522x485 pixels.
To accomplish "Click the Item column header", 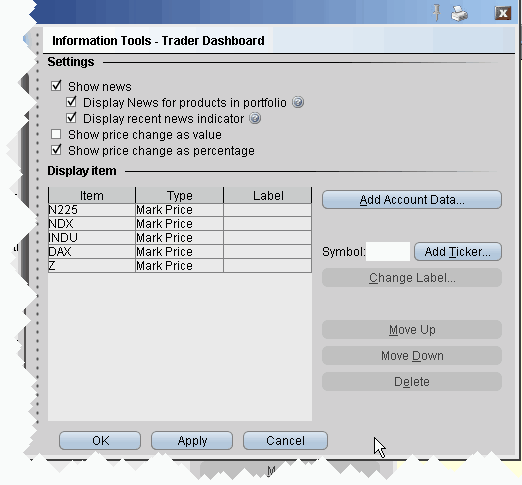I will 92,195.
